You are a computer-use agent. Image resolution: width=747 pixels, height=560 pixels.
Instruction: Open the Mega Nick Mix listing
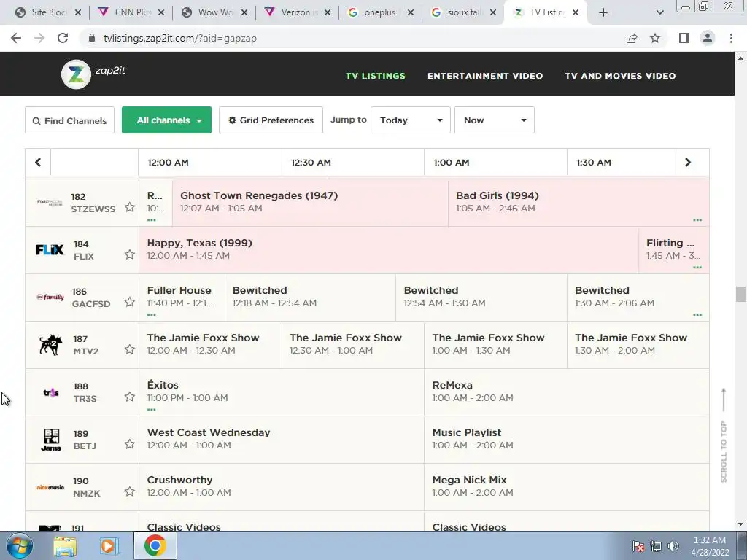click(x=566, y=486)
